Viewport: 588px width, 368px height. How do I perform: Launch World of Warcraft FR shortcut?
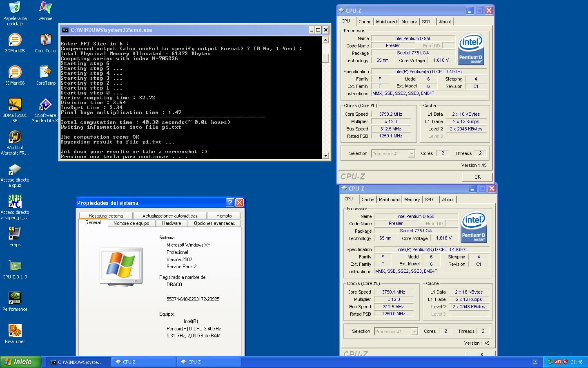[15, 137]
